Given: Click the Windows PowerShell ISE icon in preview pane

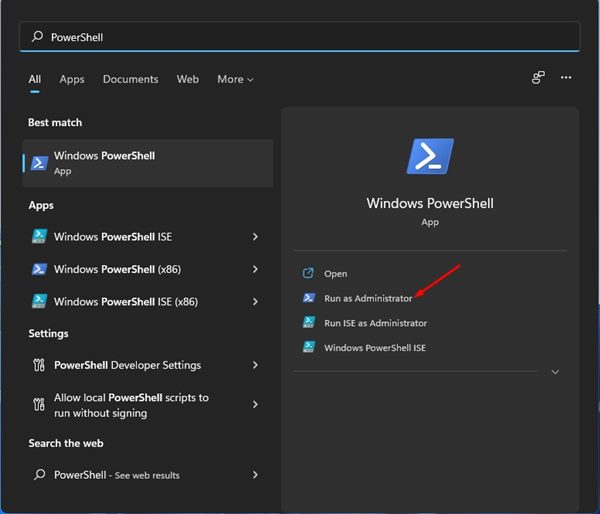Looking at the screenshot, I should tap(309, 347).
